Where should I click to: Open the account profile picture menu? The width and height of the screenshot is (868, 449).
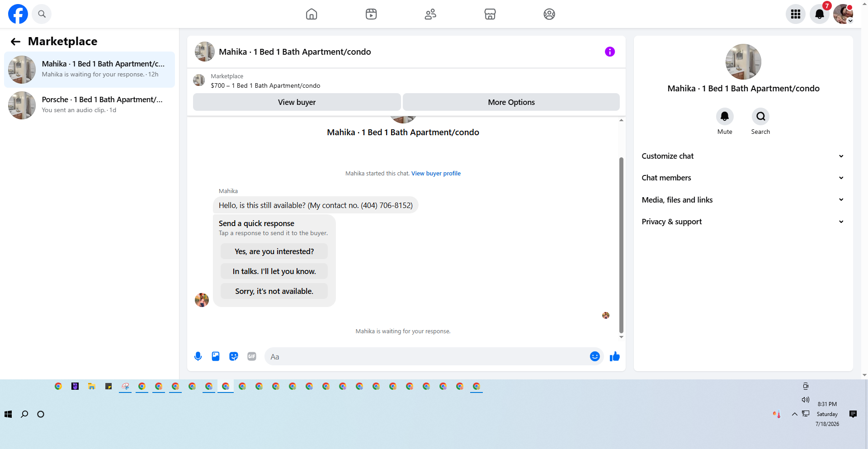tap(843, 14)
